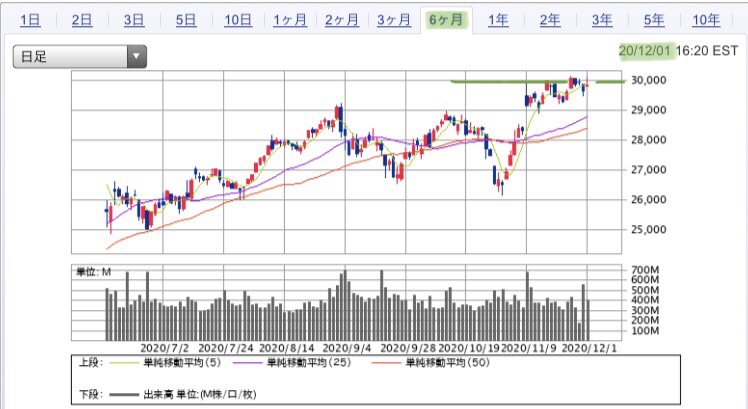Select the highlighted 6ヶ月 tab
The image size is (748, 409).
point(446,20)
